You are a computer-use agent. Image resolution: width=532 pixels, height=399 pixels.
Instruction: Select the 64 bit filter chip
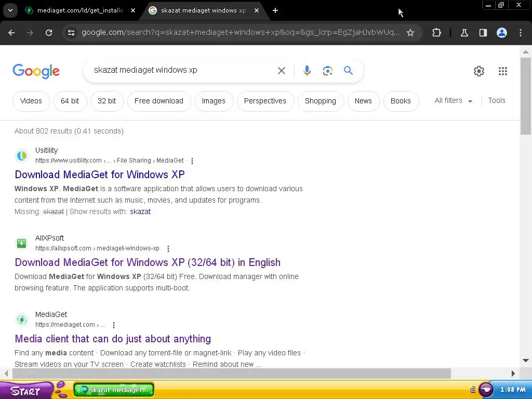(x=70, y=101)
